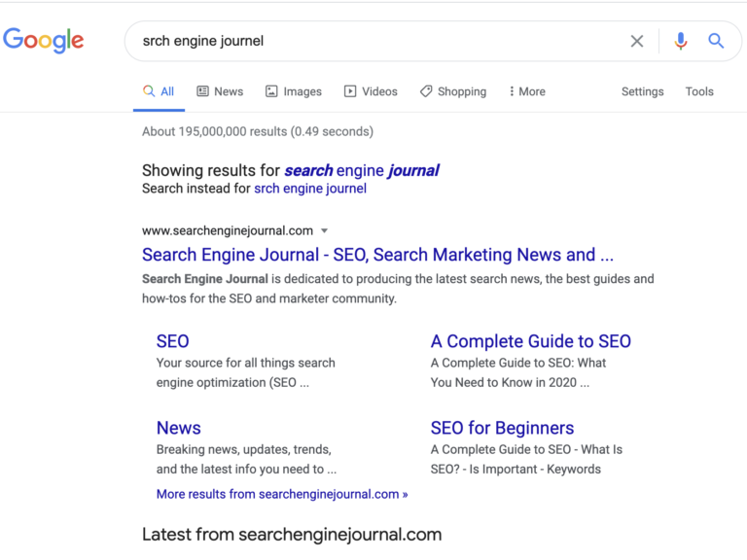
Task: Submit the query with the magnifier icon
Action: (x=716, y=41)
